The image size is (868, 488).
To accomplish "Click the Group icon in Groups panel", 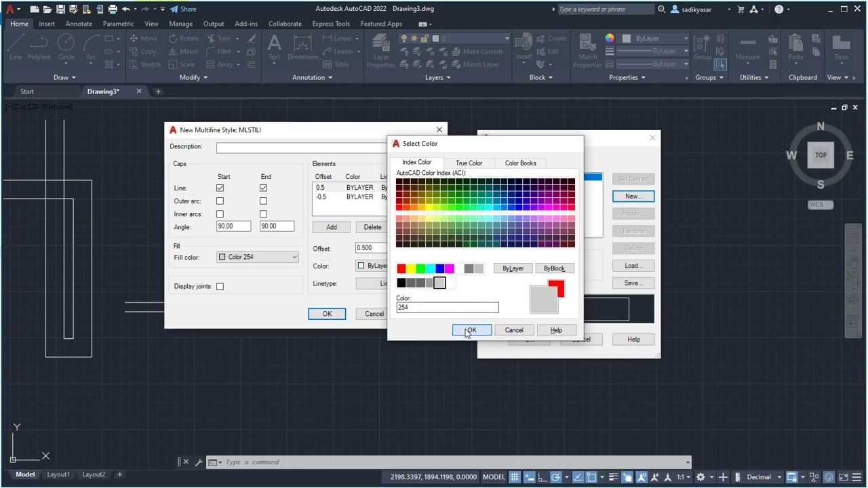I will point(703,47).
